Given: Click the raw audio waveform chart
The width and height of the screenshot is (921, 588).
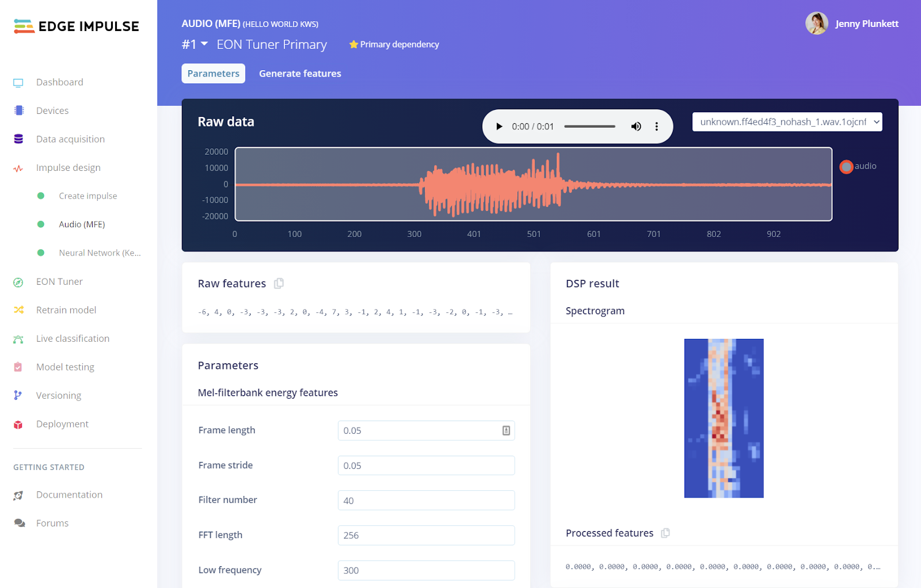Looking at the screenshot, I should pyautogui.click(x=534, y=184).
